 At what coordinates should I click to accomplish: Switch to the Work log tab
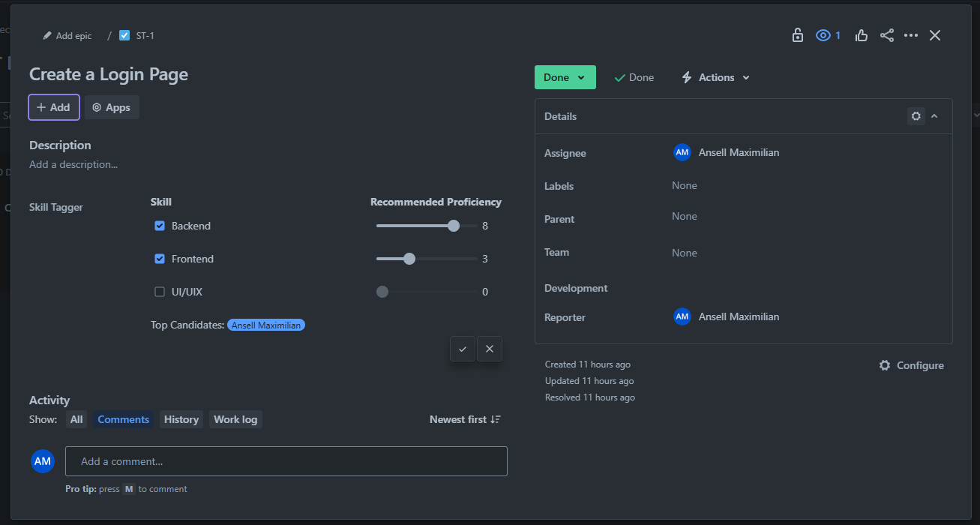pos(235,419)
